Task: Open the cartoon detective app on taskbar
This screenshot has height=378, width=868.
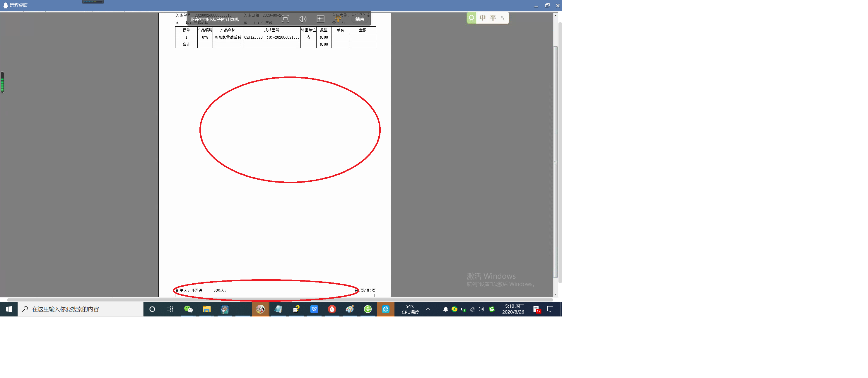Action: pos(225,309)
